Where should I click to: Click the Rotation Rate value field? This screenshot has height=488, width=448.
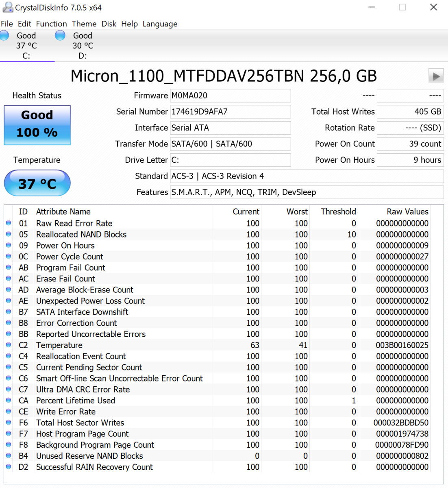[410, 128]
